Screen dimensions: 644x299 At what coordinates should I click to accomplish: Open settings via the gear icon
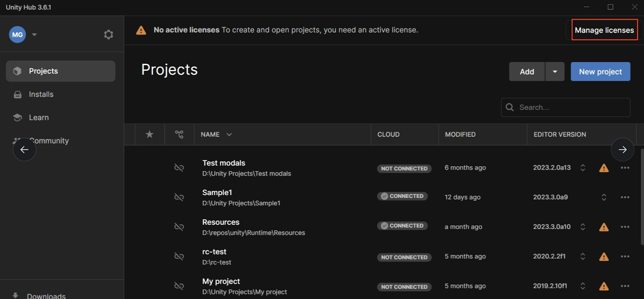pyautogui.click(x=108, y=35)
